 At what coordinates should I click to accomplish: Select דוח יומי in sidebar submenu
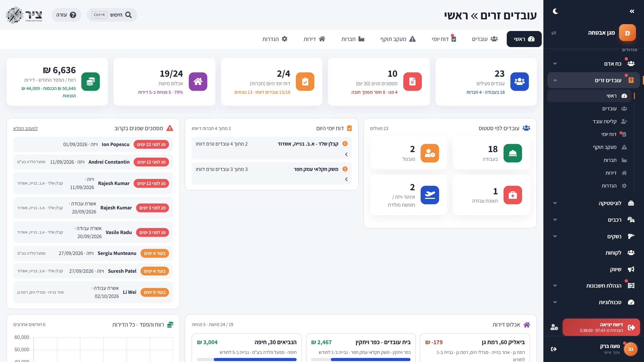tap(589, 134)
